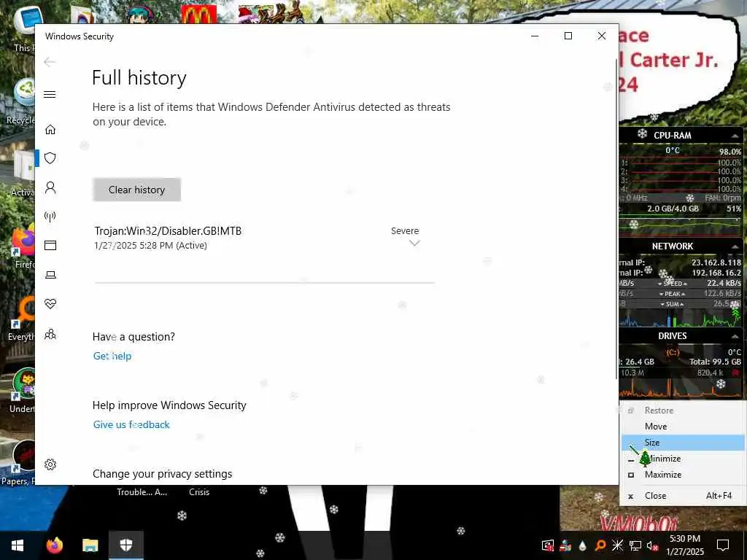Viewport: 747px width, 560px height.
Task: Open Device performance & health heart icon
Action: click(x=50, y=304)
